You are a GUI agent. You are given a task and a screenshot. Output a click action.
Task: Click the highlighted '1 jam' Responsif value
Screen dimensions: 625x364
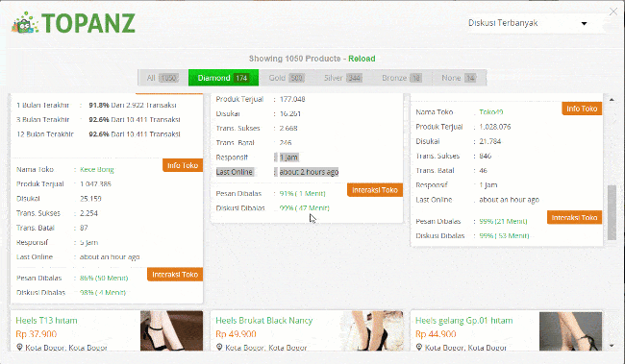288,158
